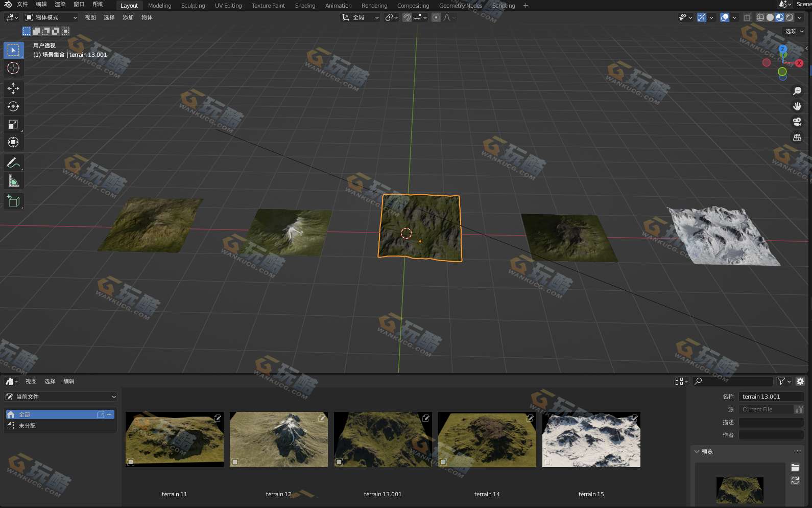Choose the Move tool

(x=13, y=88)
